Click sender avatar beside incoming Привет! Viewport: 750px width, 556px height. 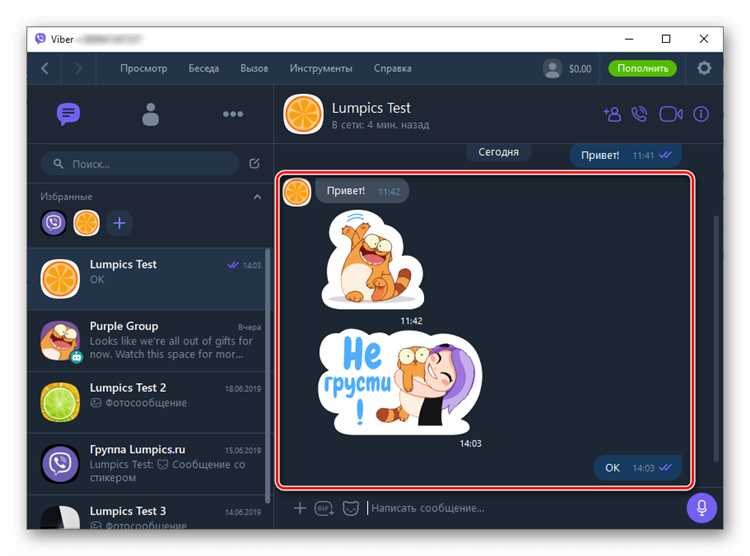(x=297, y=192)
